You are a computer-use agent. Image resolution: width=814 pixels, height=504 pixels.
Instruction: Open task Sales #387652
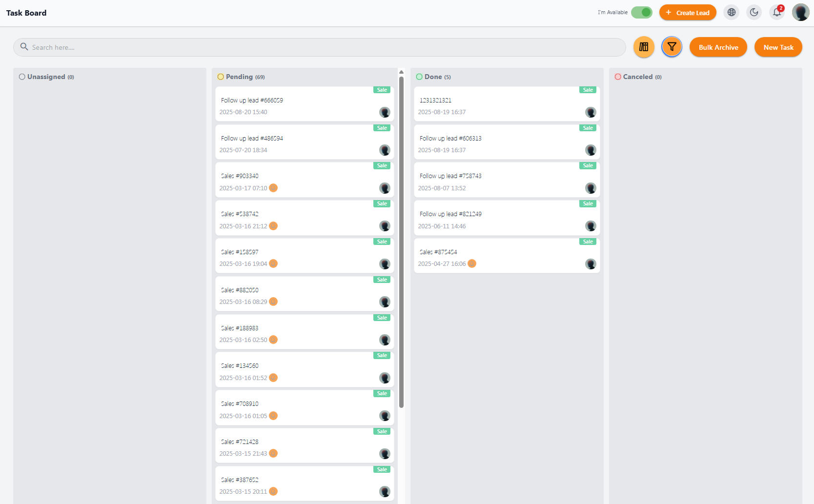point(305,484)
